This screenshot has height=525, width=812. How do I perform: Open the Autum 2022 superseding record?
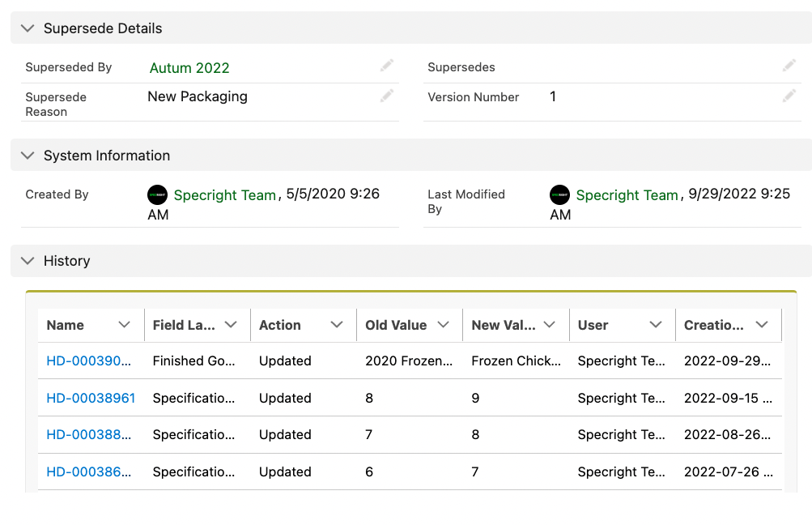[x=189, y=67]
